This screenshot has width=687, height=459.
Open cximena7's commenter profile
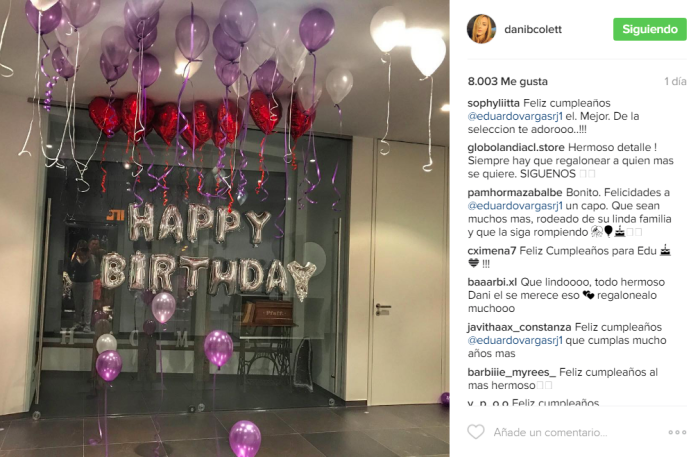click(492, 251)
